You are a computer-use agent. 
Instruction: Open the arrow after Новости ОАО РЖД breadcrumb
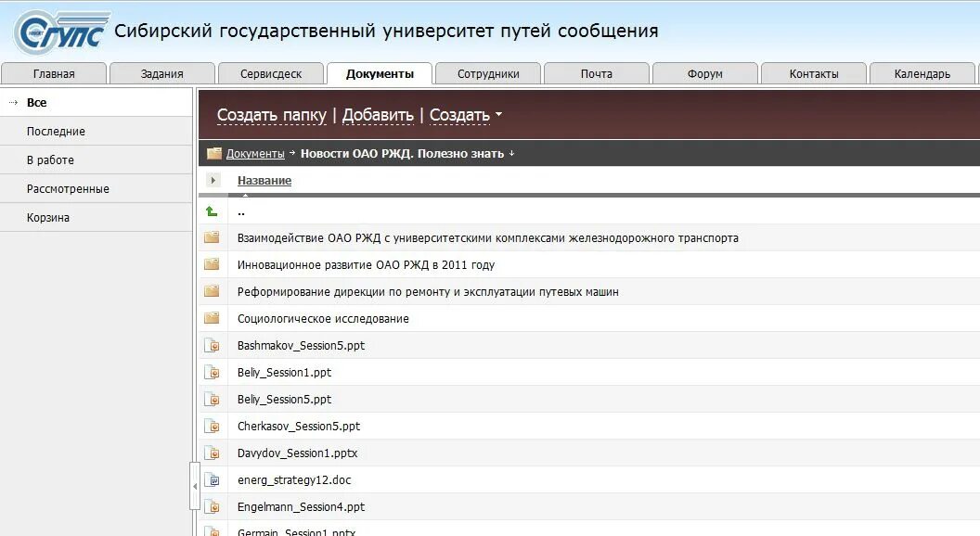click(x=512, y=154)
